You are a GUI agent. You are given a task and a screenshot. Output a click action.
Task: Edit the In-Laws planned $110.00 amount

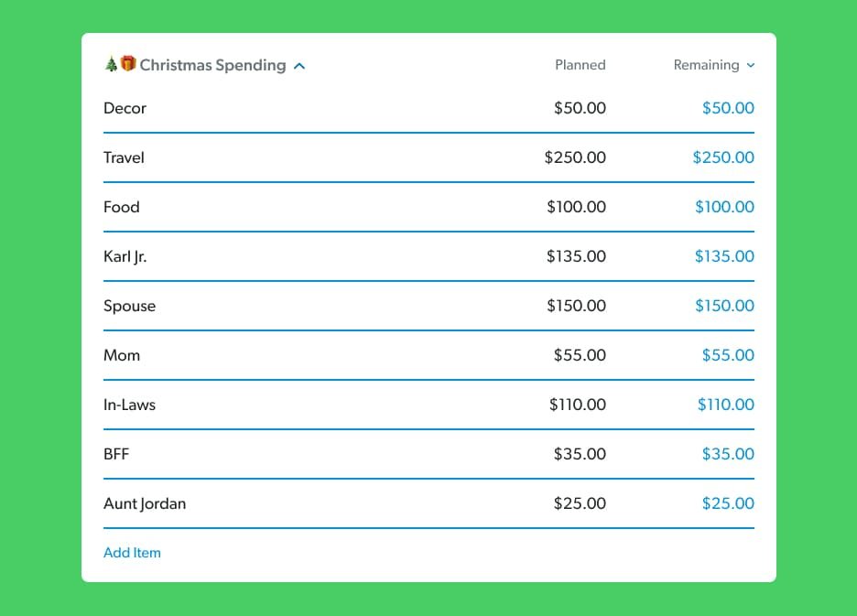576,405
